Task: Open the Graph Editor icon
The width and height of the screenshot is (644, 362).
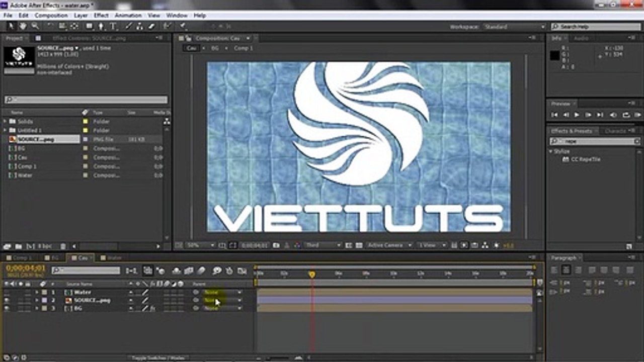Action: click(242, 270)
